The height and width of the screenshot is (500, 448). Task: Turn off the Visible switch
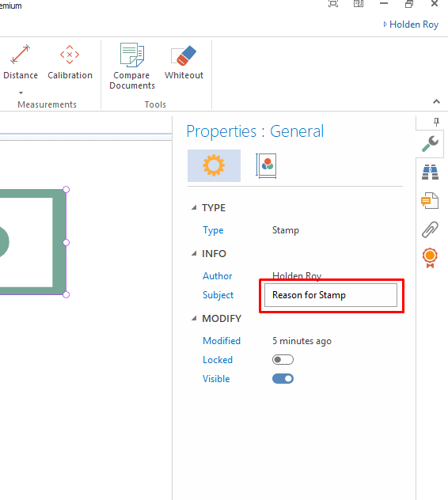(283, 378)
